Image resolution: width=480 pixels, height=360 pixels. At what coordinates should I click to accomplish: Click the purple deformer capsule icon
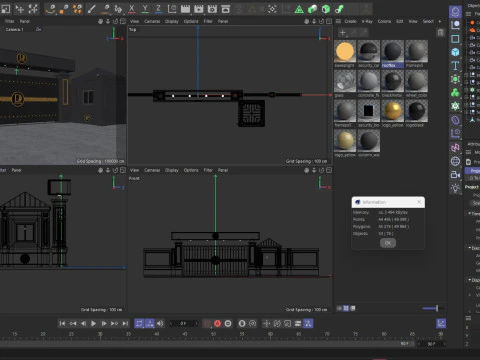(x=455, y=120)
